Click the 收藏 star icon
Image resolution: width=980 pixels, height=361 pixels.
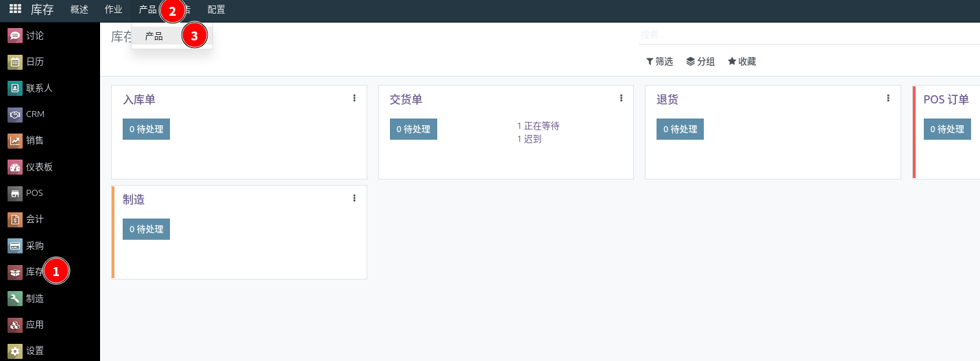pos(732,62)
